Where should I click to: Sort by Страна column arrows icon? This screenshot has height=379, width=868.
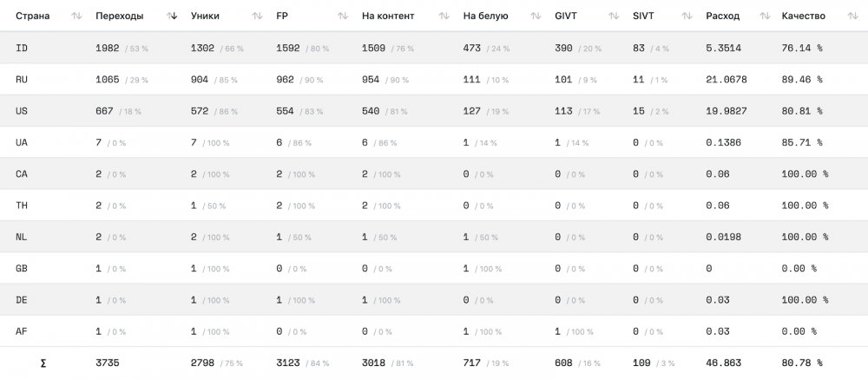click(x=77, y=16)
